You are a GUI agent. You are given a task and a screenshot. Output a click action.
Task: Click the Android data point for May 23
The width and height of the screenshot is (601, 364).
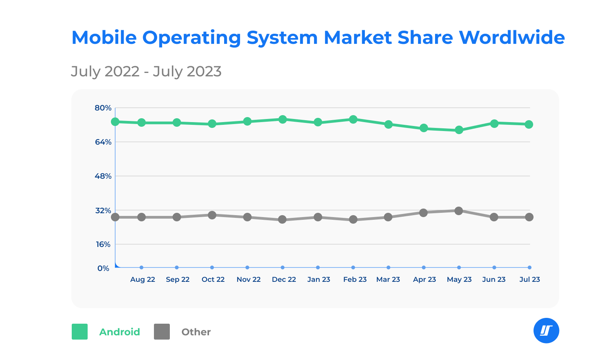[459, 130]
